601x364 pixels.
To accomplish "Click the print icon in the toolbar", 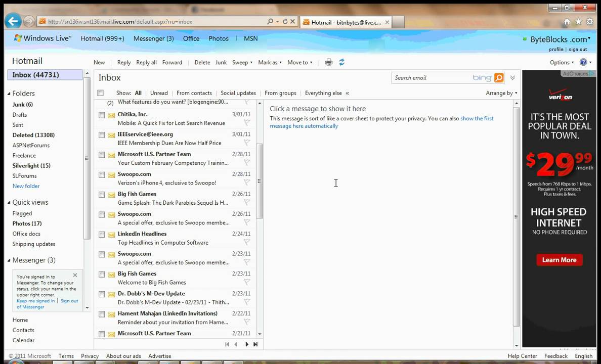I will (x=329, y=62).
